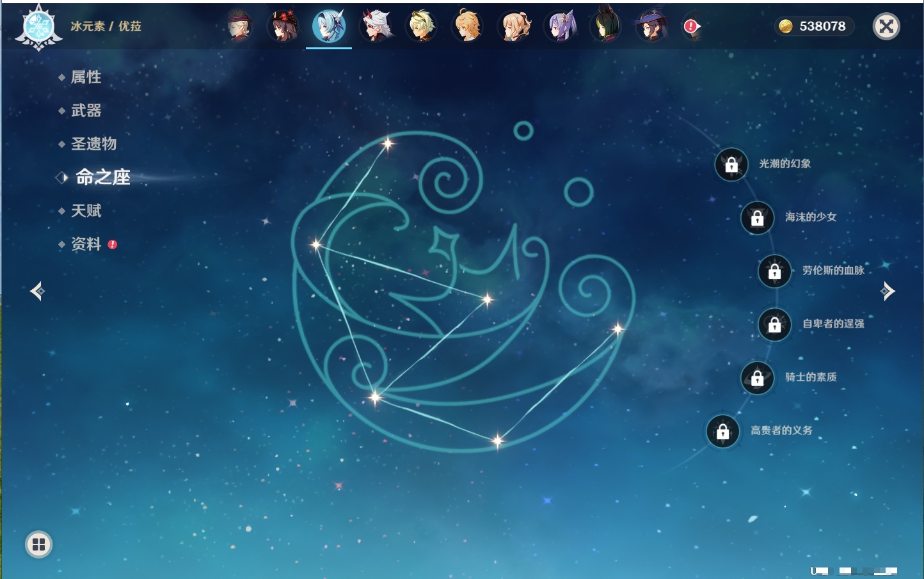Image resolution: width=924 pixels, height=579 pixels.
Task: Click the 海沫的少女 label text
Action: 811,217
